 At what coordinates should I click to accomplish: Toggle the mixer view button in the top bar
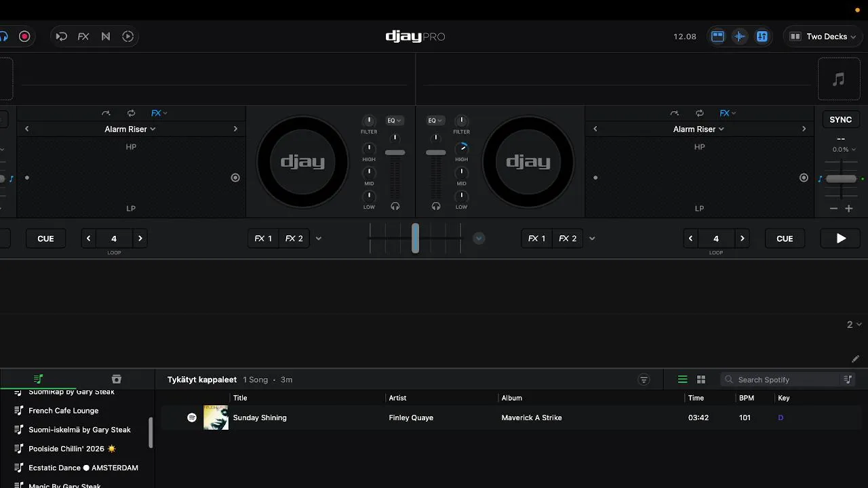tap(762, 37)
